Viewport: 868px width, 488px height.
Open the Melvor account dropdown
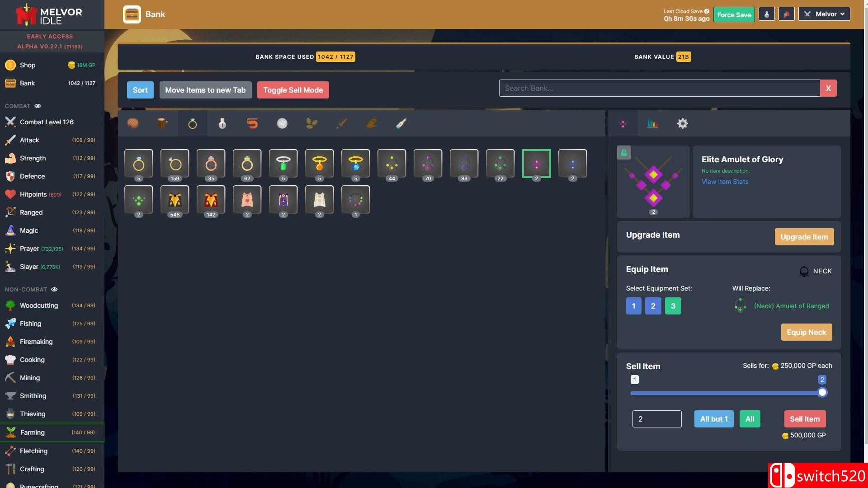click(824, 14)
